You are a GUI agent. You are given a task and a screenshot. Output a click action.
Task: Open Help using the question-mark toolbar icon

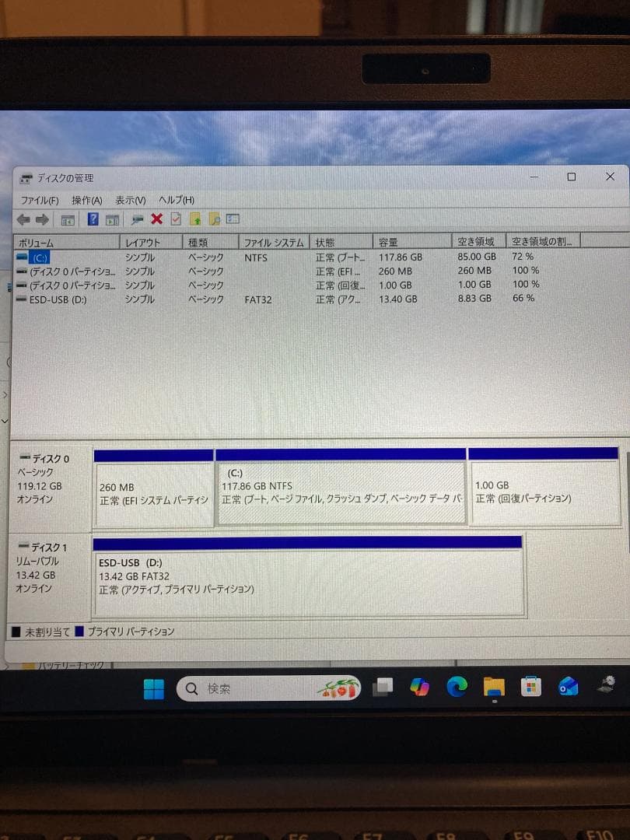click(93, 219)
